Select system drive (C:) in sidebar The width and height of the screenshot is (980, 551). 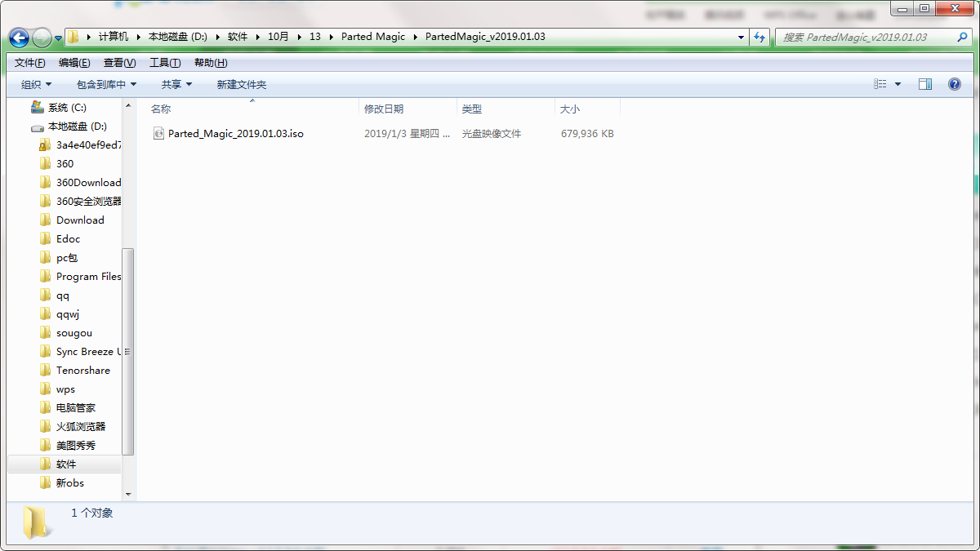coord(66,108)
